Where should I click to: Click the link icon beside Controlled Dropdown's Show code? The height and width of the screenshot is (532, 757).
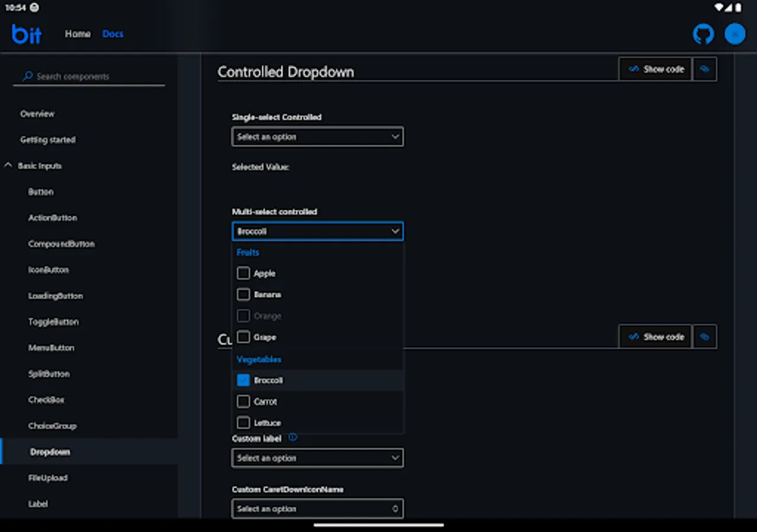click(704, 69)
